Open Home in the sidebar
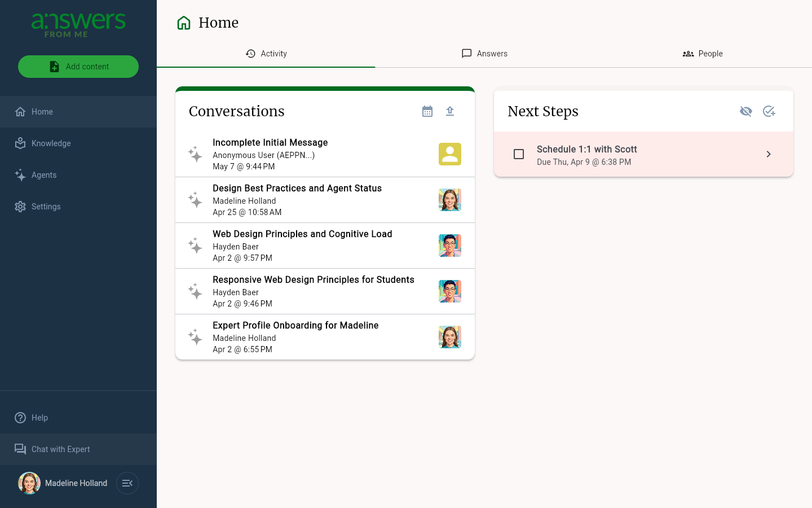 click(78, 112)
